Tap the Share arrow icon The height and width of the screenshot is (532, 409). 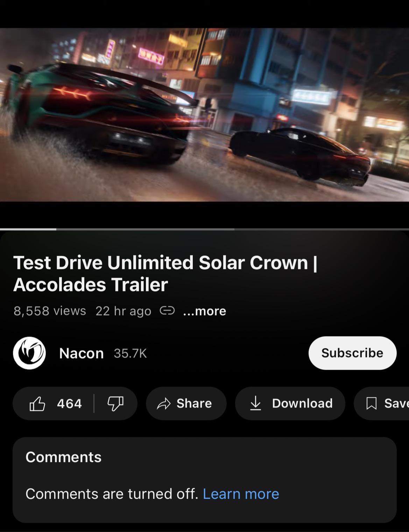[x=163, y=404]
